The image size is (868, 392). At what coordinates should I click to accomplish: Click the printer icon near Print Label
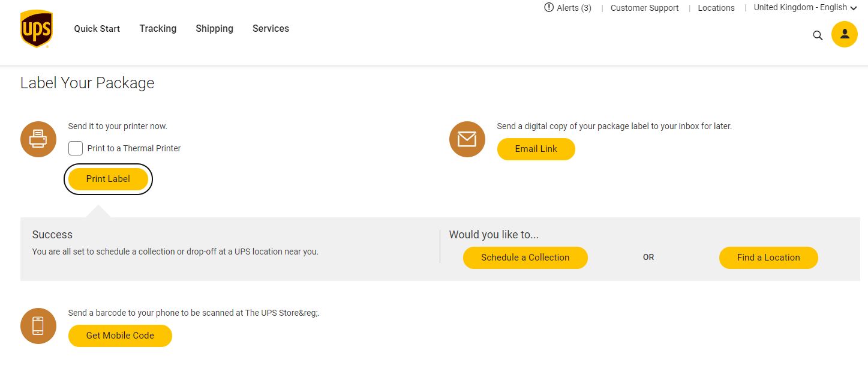(38, 139)
